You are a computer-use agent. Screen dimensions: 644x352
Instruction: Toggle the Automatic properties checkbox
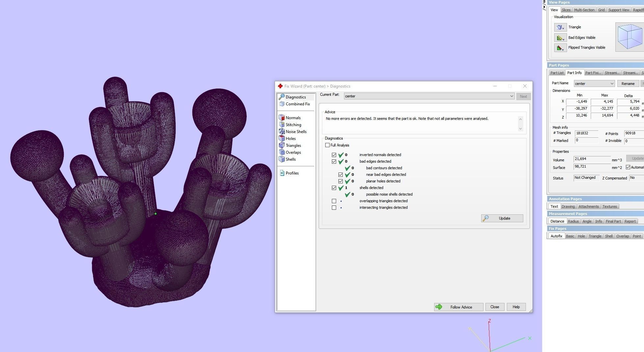[628, 167]
